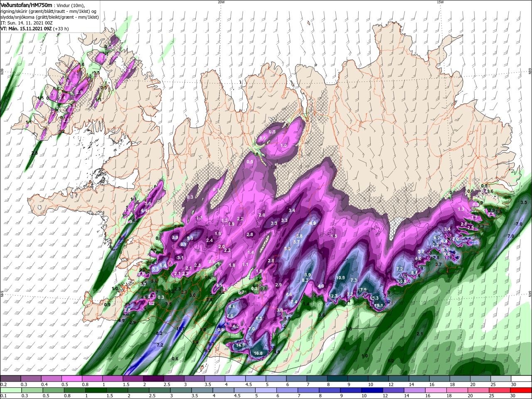Click the white 30 swatch in snow legend
The height and width of the screenshot is (399, 532).
[x=521, y=379]
